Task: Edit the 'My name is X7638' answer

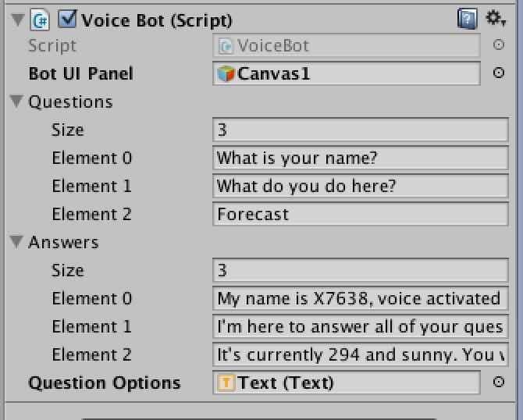Action: (x=360, y=298)
